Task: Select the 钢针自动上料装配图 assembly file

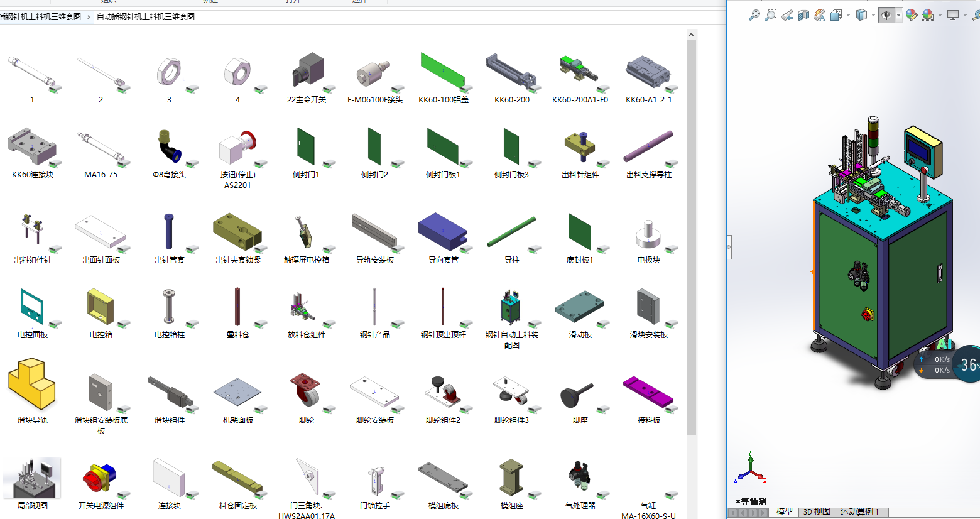Action: [512, 319]
